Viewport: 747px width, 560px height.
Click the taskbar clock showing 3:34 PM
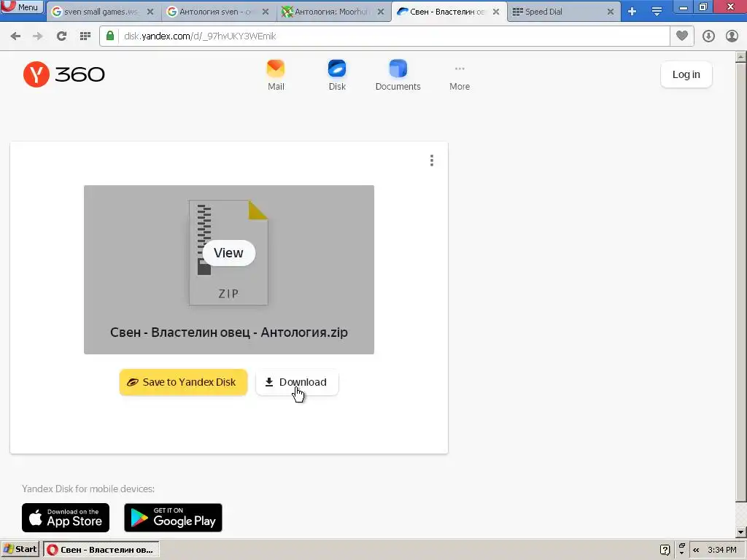point(721,550)
